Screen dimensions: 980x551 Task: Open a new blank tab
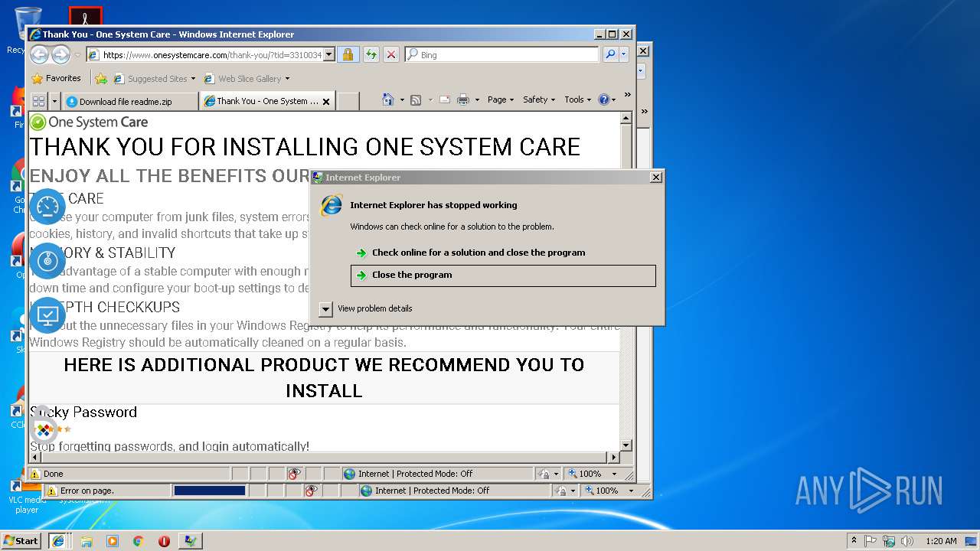click(348, 101)
